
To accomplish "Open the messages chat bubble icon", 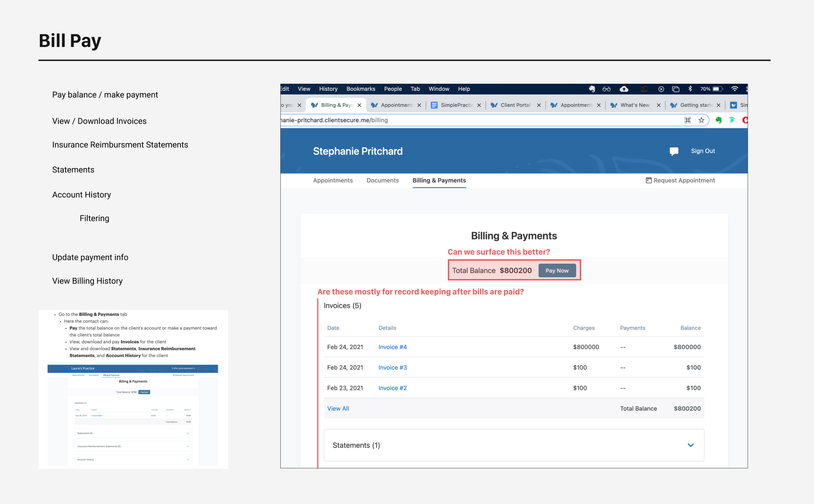I will point(674,151).
